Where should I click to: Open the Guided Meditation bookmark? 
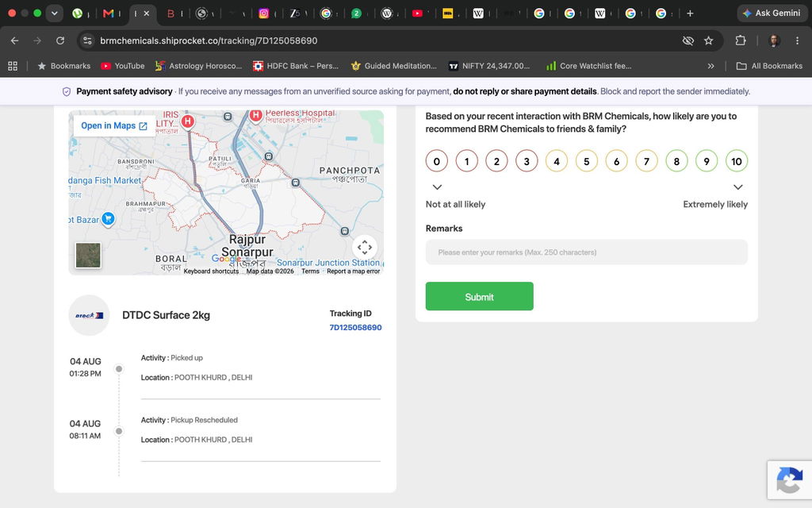coord(393,66)
